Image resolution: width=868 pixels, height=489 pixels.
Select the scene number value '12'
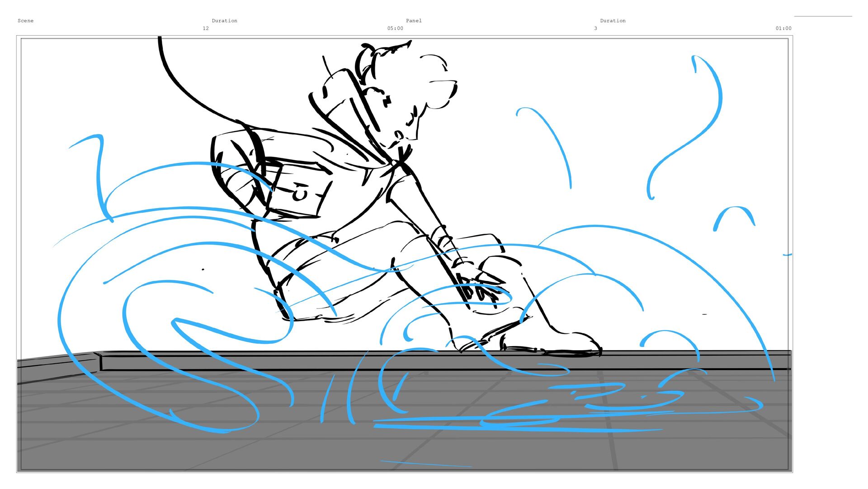[206, 28]
